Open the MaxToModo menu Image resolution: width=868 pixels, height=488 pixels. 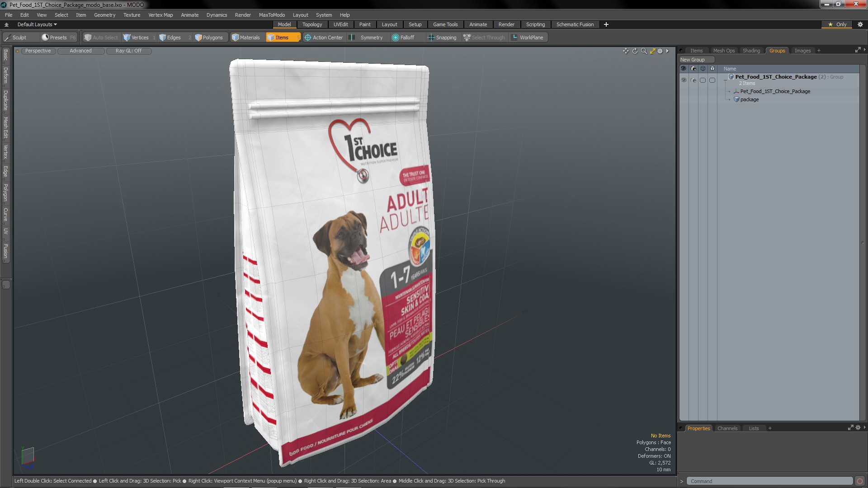272,15
